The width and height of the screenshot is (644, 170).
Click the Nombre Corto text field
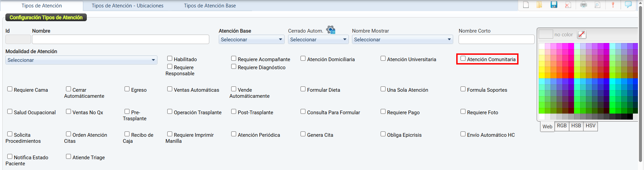[496, 40]
